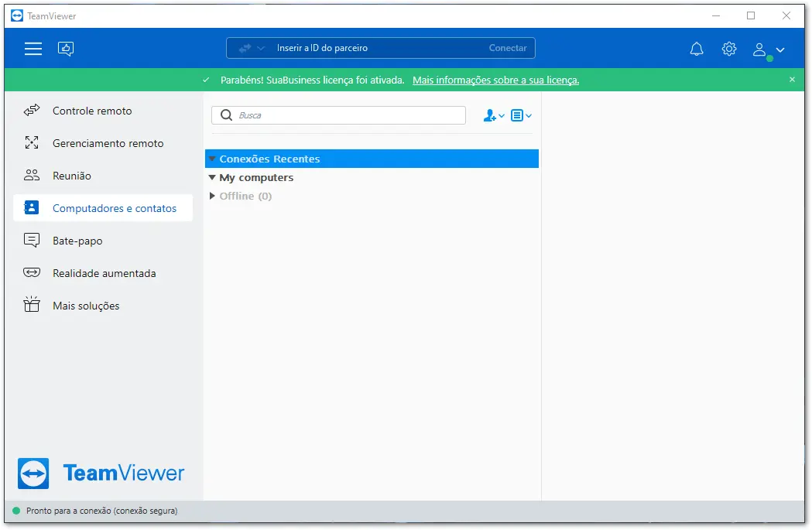
Task: Select the Conexões Recentes header text
Action: coord(270,159)
